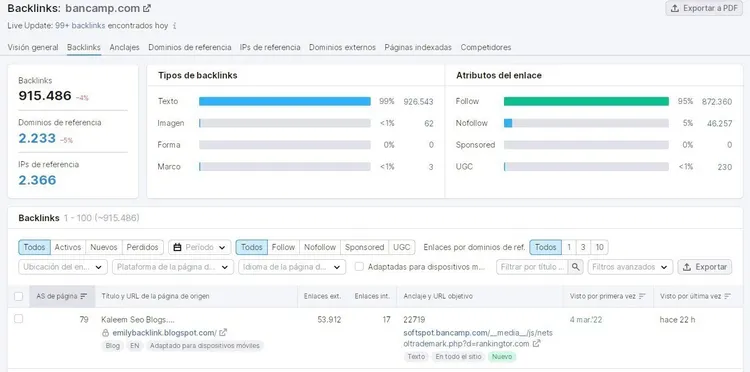
Task: Click upload icon in Exportar a PDF button
Action: point(675,8)
